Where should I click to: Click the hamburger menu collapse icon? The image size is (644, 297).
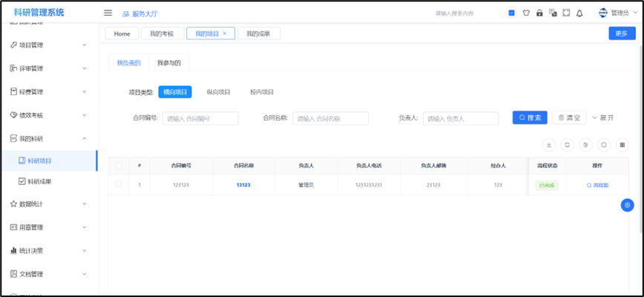coord(108,13)
